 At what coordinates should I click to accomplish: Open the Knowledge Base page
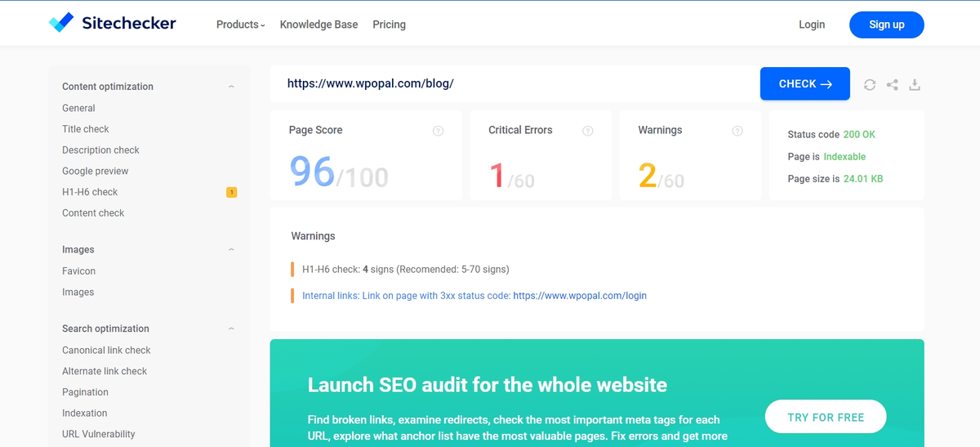point(318,25)
